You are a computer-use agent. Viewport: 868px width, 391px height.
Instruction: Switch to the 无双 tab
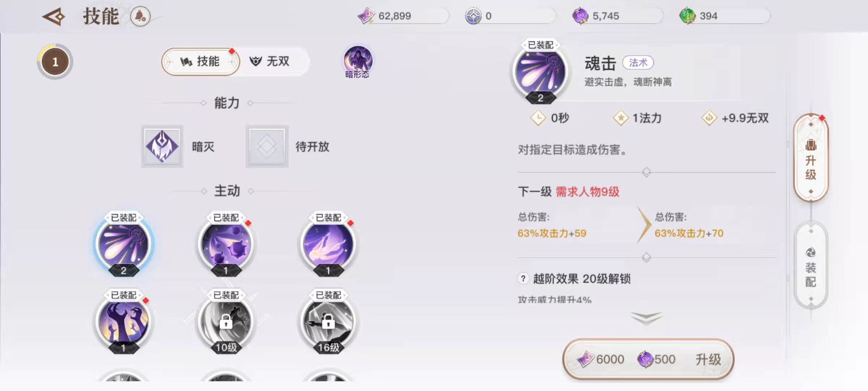[270, 62]
